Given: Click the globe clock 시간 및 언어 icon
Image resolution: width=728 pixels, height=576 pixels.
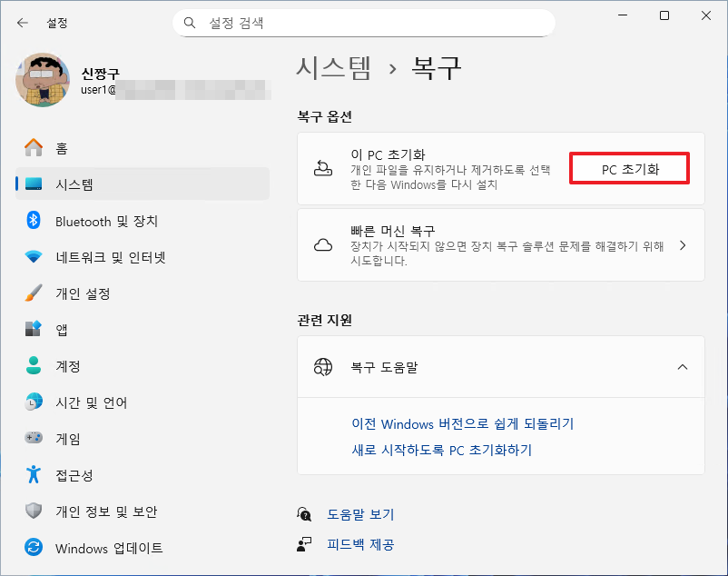Looking at the screenshot, I should pyautogui.click(x=34, y=402).
